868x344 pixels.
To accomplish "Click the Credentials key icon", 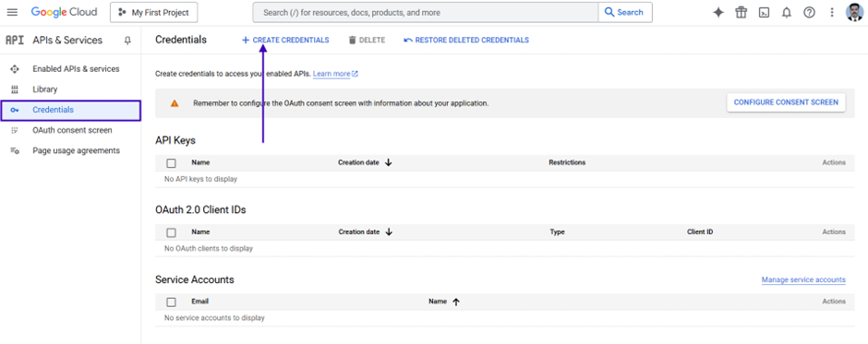I will click(x=15, y=110).
